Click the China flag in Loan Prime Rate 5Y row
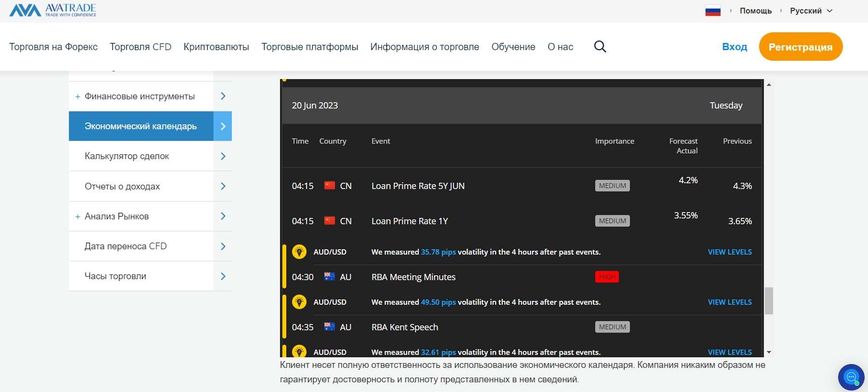 (330, 186)
